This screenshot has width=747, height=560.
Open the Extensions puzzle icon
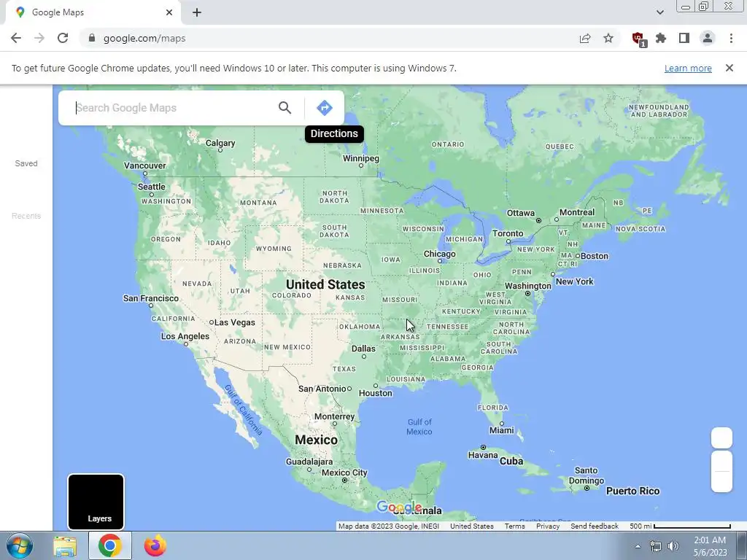click(661, 38)
